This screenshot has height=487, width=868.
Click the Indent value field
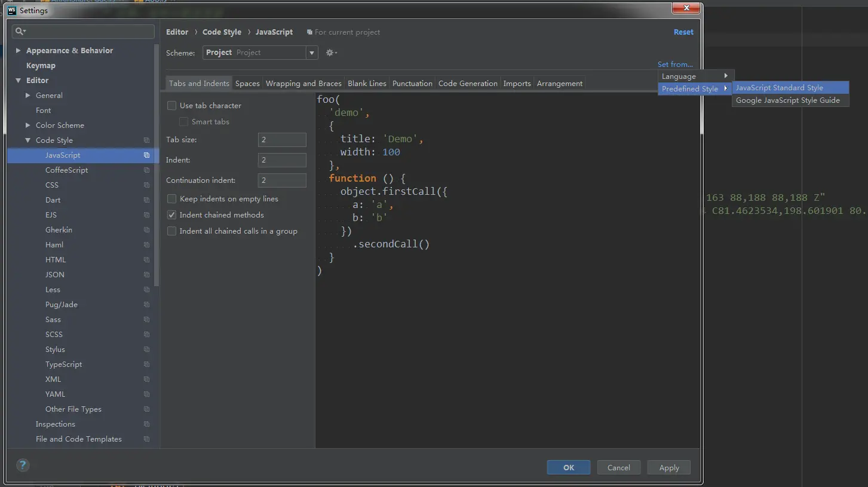(x=282, y=160)
